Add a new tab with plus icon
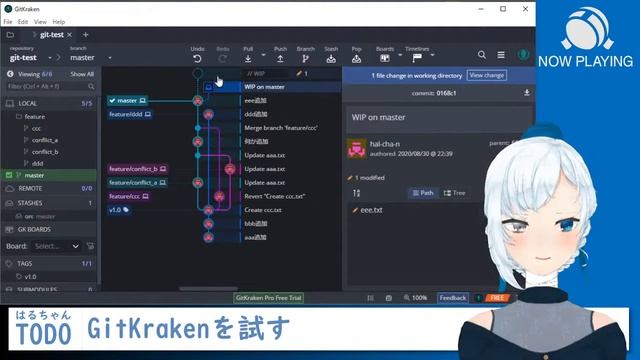Viewport: 640px width, 360px height. pyautogui.click(x=85, y=35)
